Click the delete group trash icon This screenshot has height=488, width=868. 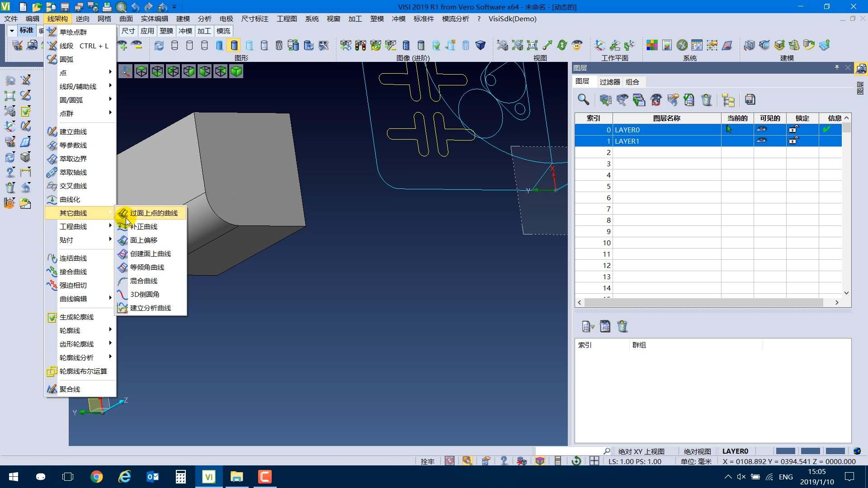623,326
